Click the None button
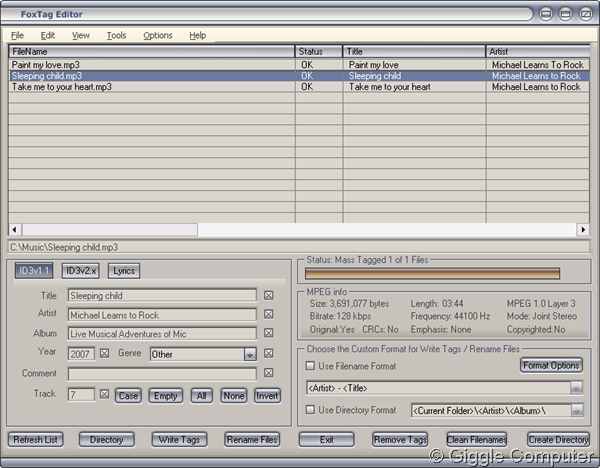This screenshot has width=600, height=468. point(233,396)
